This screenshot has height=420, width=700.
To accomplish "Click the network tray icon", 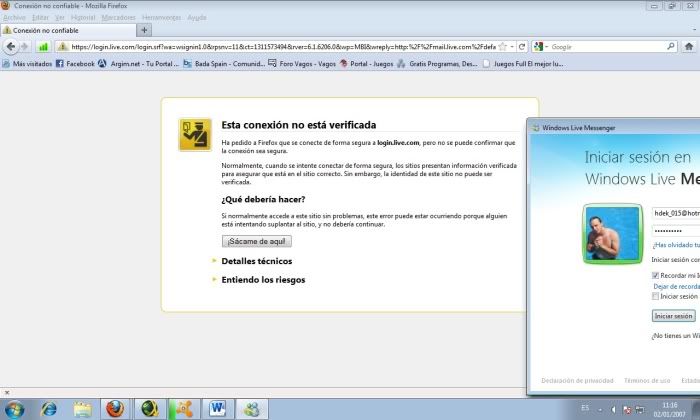I will pos(640,409).
